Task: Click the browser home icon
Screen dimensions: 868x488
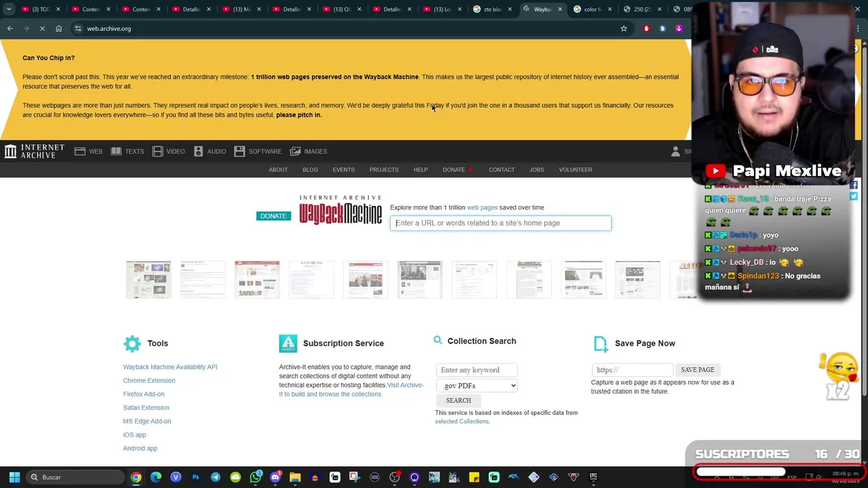Action: click(58, 28)
